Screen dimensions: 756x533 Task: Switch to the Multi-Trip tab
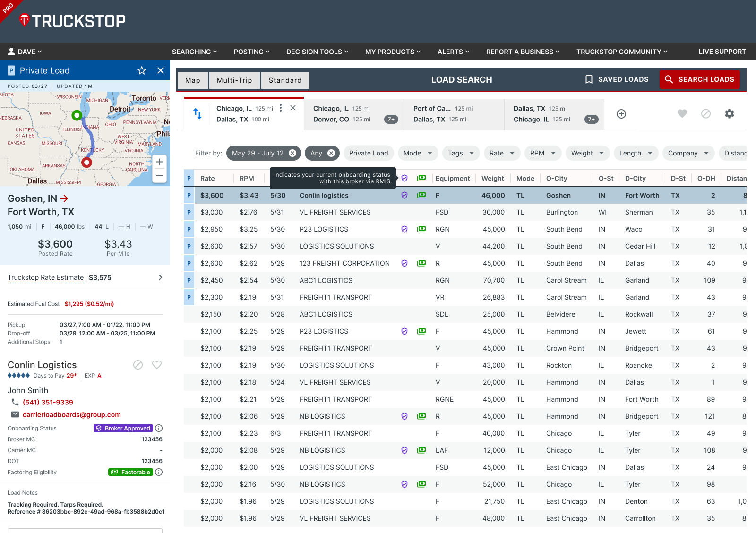[x=234, y=80]
